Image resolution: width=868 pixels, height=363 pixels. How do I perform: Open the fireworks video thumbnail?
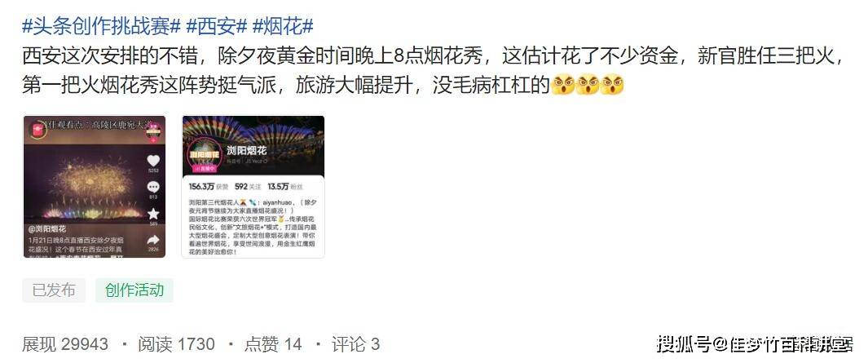click(x=94, y=187)
